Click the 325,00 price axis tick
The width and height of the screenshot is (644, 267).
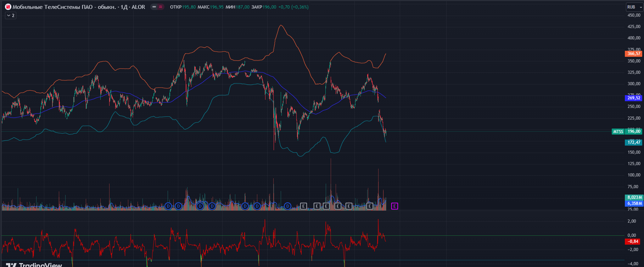coord(634,72)
